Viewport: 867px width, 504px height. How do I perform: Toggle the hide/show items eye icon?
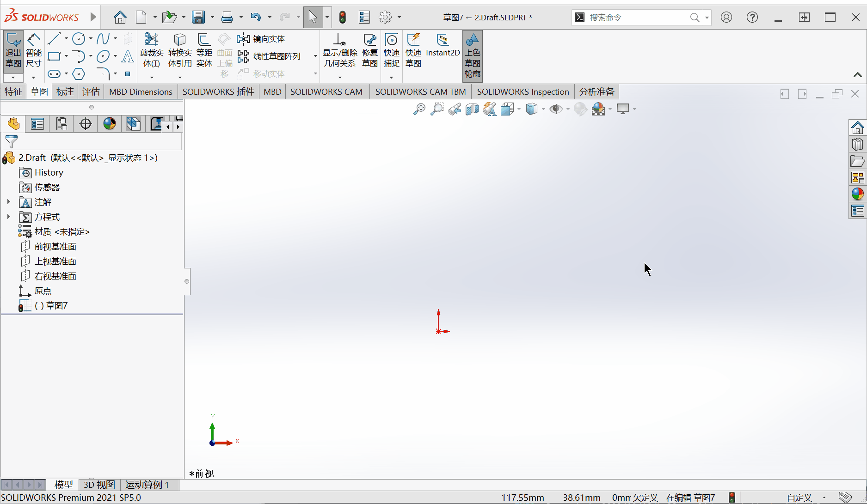[556, 109]
